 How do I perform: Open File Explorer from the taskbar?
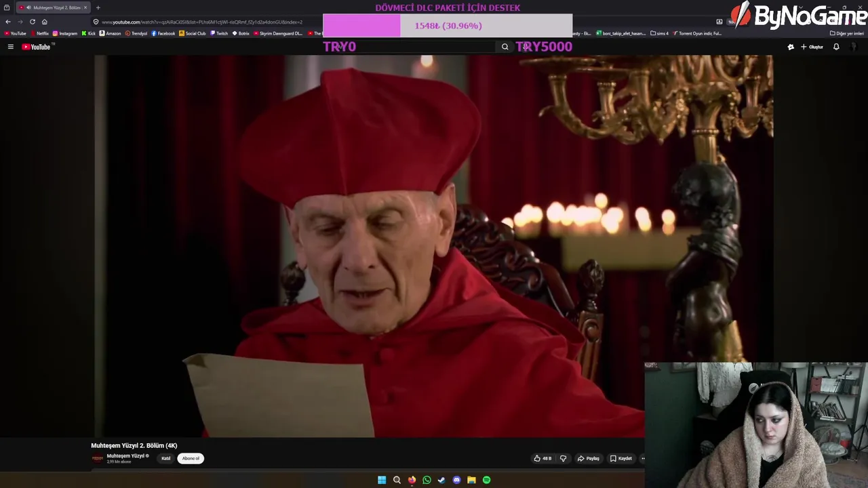tap(471, 480)
